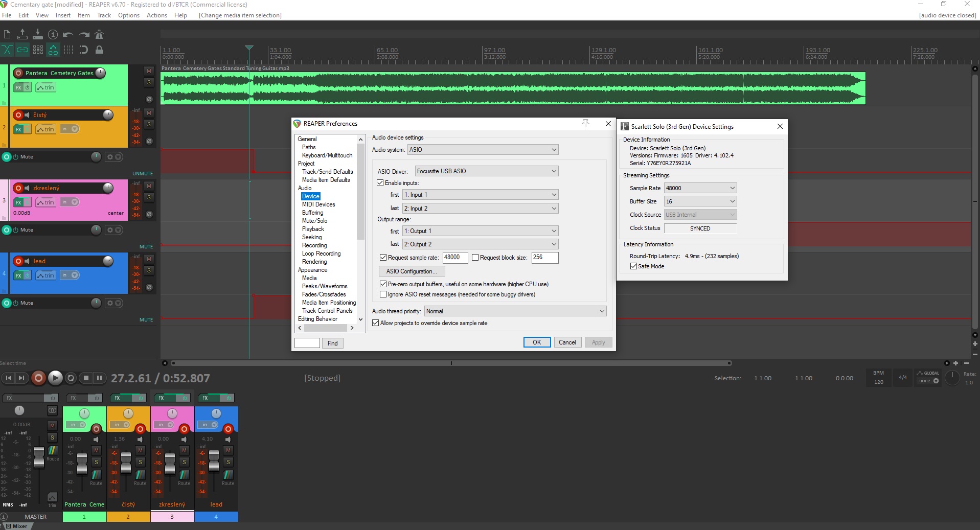The height and width of the screenshot is (530, 980).
Task: Toggle the snap magnet icon
Action: tap(83, 50)
